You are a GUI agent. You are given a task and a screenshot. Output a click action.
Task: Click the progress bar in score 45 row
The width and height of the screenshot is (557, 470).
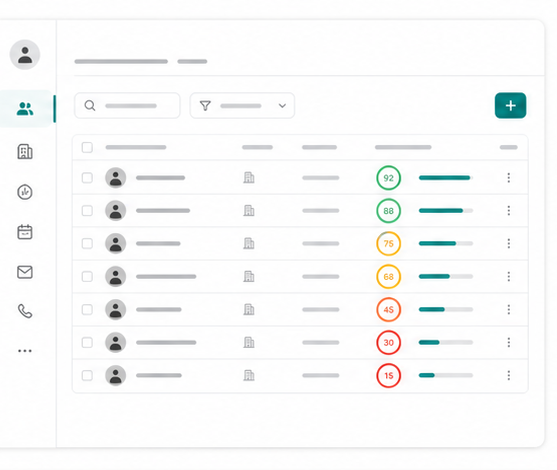(446, 309)
